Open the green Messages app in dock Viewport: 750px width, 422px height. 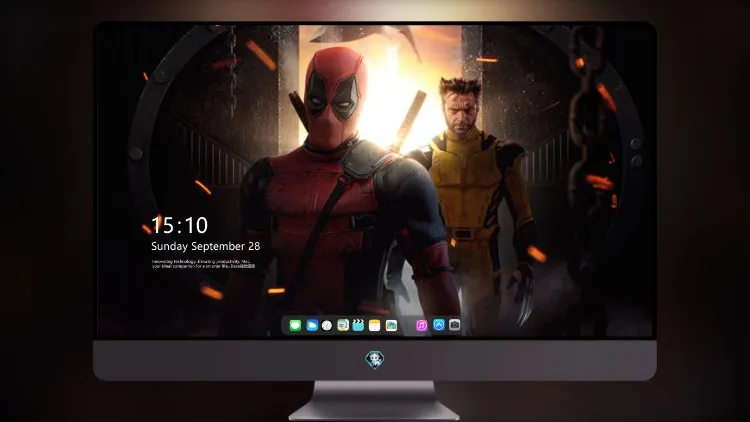295,326
